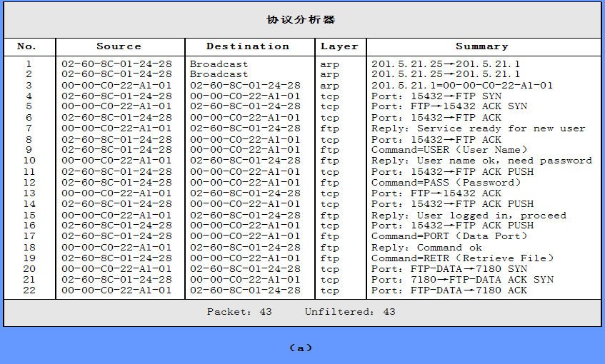Image resolution: width=605 pixels, height=364 pixels.
Task: Select summary 'Port: 15432→FTP SYN'
Action: tap(436, 96)
